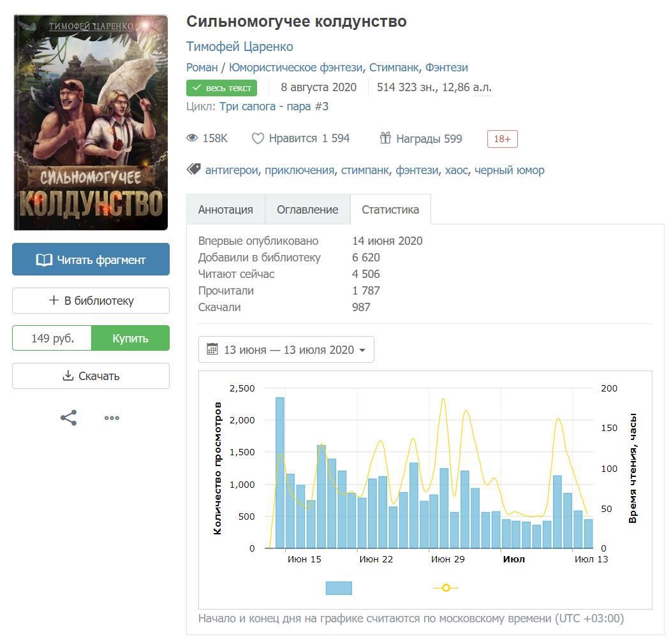
Task: Click the book cover thumbnail
Action: click(91, 122)
